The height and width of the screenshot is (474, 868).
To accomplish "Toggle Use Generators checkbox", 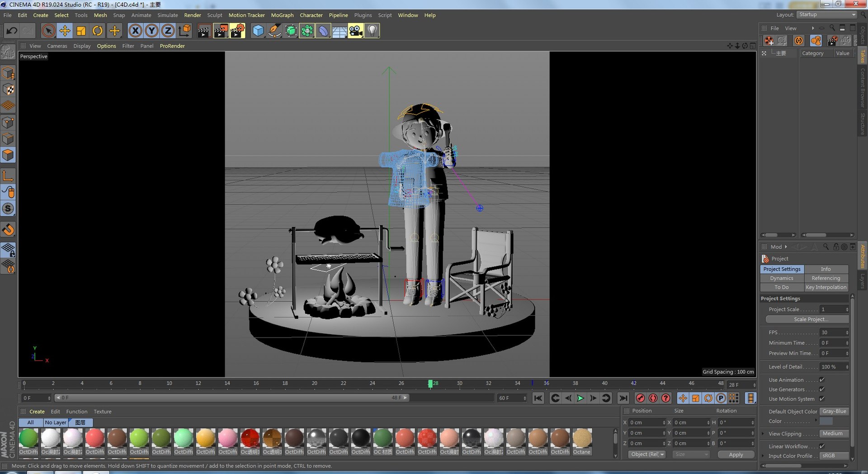I will coord(822,389).
